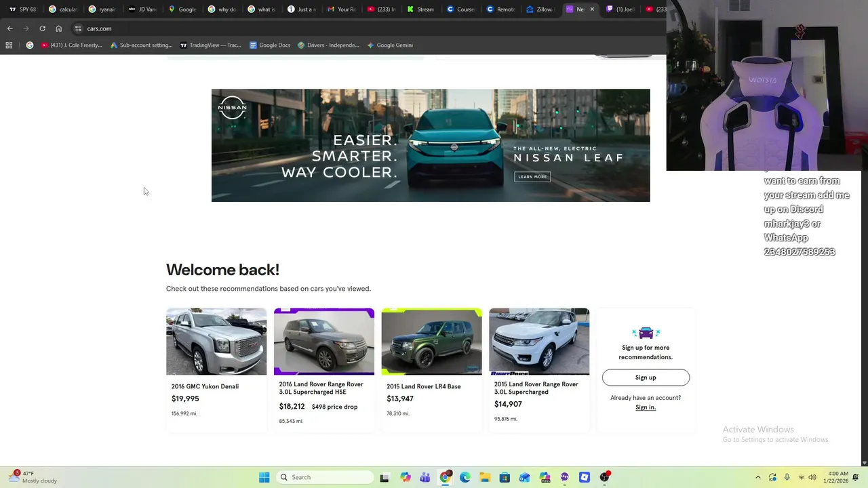Open 2015 Range Rover 3.0L Supercharged title

click(536, 388)
